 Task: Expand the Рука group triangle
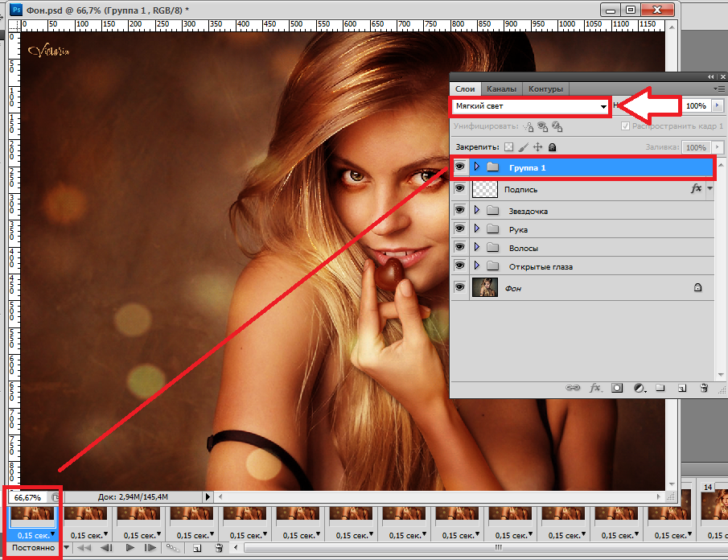pyautogui.click(x=476, y=229)
